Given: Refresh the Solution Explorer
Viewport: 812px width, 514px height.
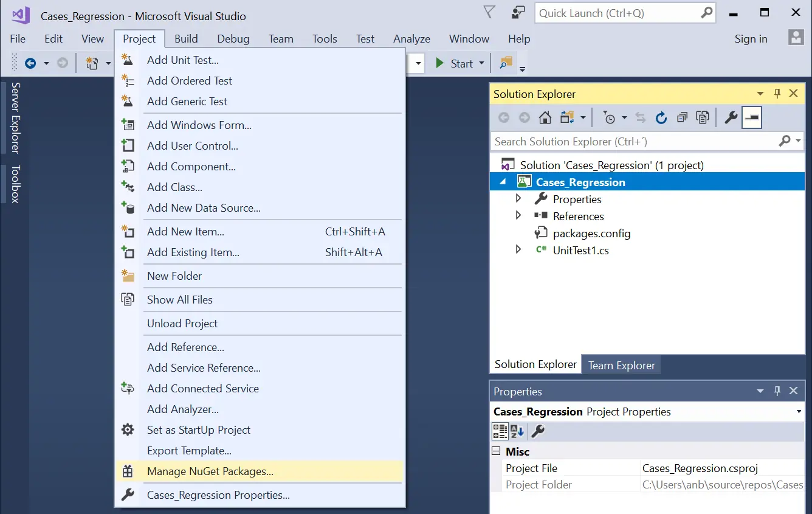Looking at the screenshot, I should (661, 117).
